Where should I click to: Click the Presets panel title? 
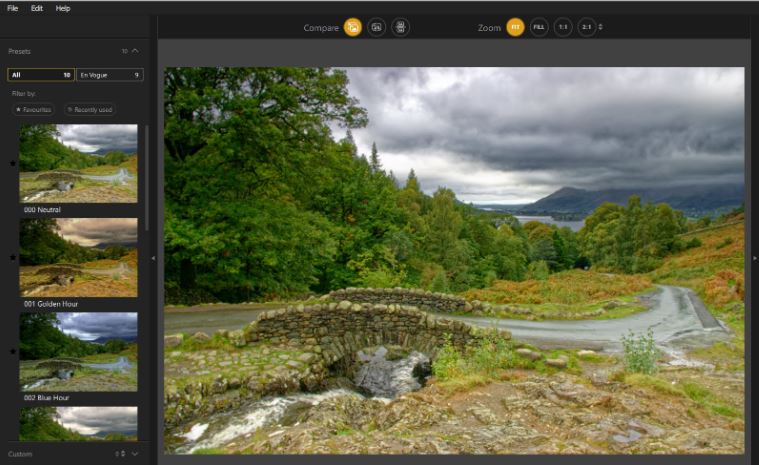tap(19, 51)
